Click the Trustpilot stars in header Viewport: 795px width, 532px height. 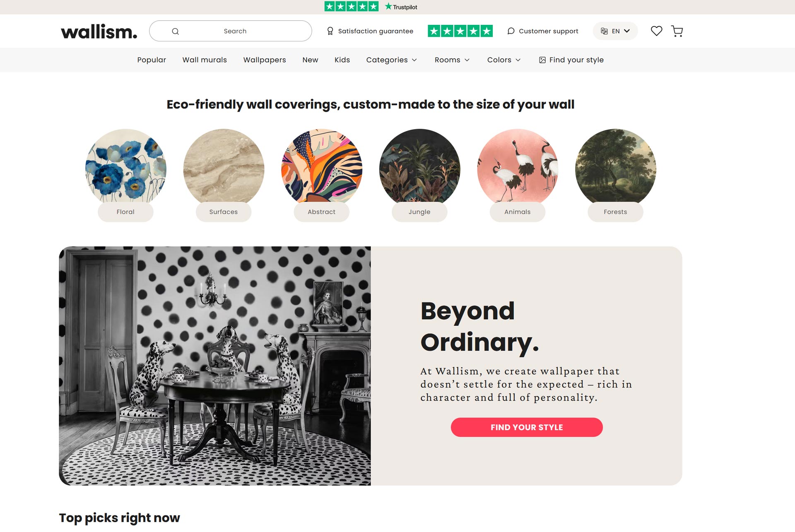tap(460, 31)
